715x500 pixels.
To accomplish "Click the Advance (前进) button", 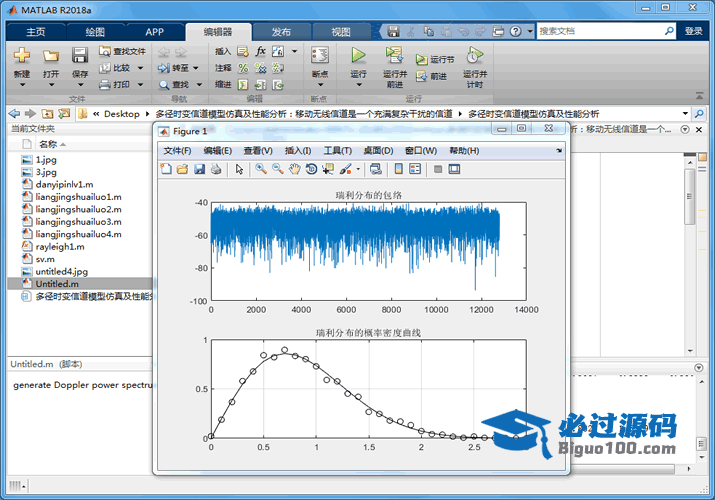I will tap(431, 76).
